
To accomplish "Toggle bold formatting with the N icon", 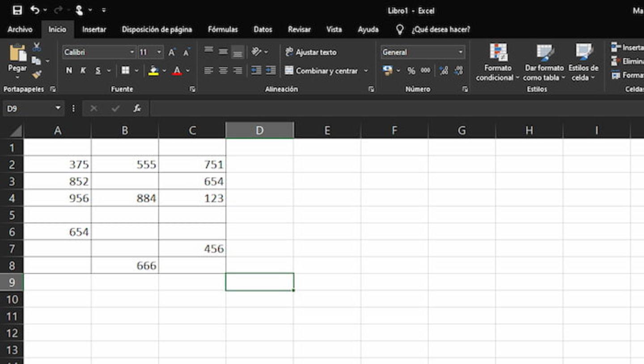I will [68, 70].
